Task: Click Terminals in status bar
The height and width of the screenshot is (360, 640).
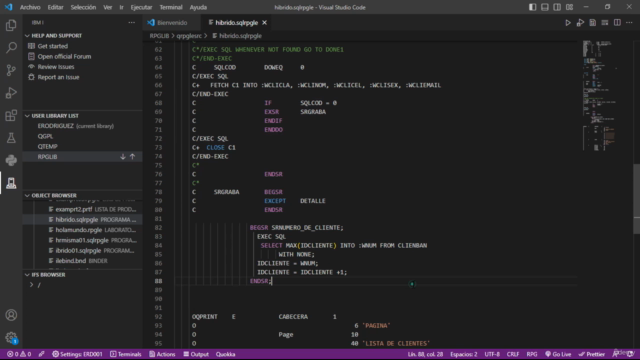Action: pyautogui.click(x=126, y=354)
